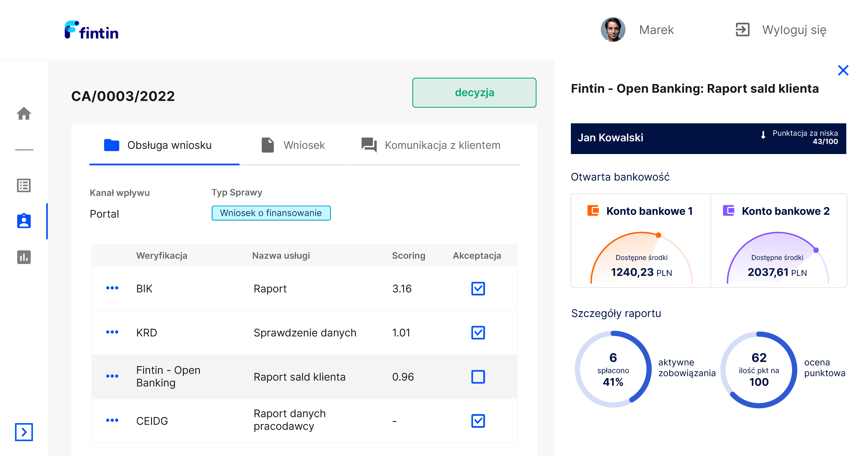This screenshot has width=868, height=456.
Task: Switch to the Obsługa wniosku tab
Action: click(164, 145)
